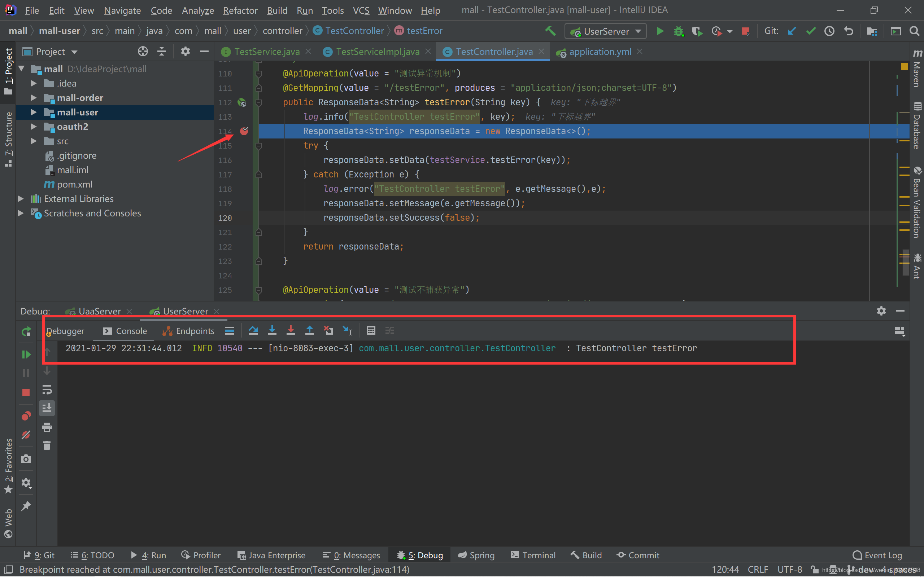Build the project using the hammer icon
This screenshot has height=577, width=924.
pyautogui.click(x=550, y=31)
